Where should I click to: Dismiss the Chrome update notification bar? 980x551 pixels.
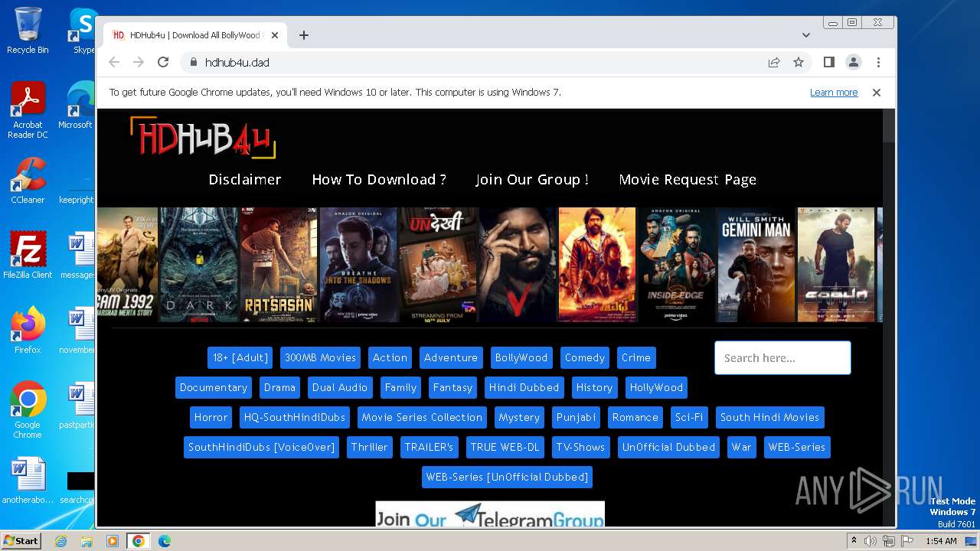click(877, 93)
